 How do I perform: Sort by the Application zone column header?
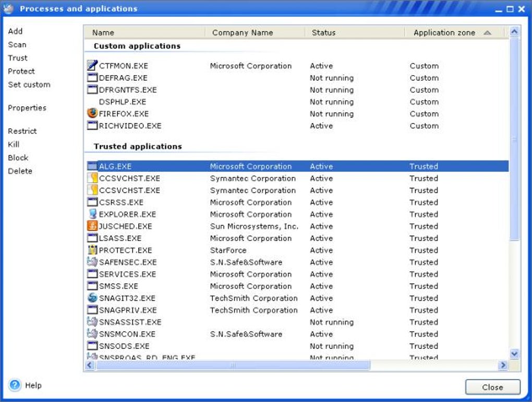(x=444, y=33)
